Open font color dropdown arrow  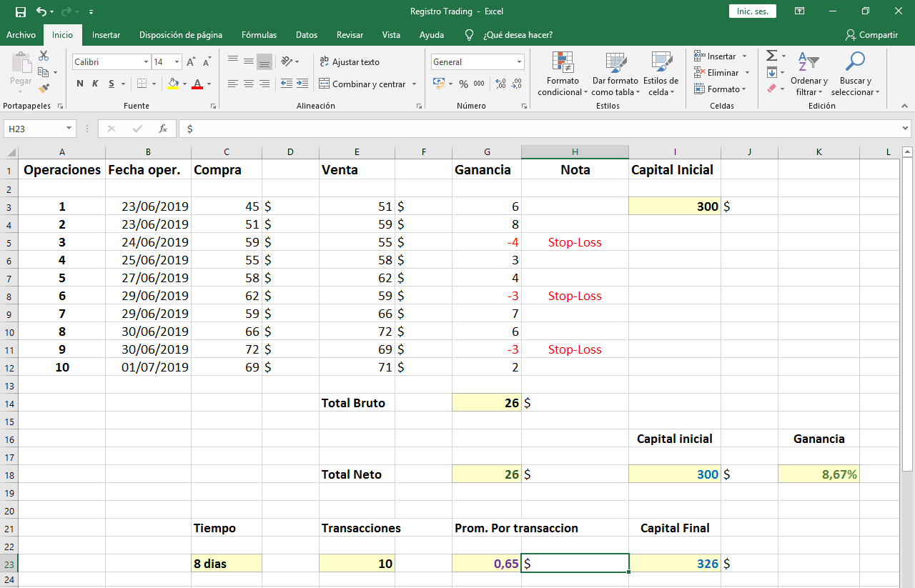pos(209,84)
